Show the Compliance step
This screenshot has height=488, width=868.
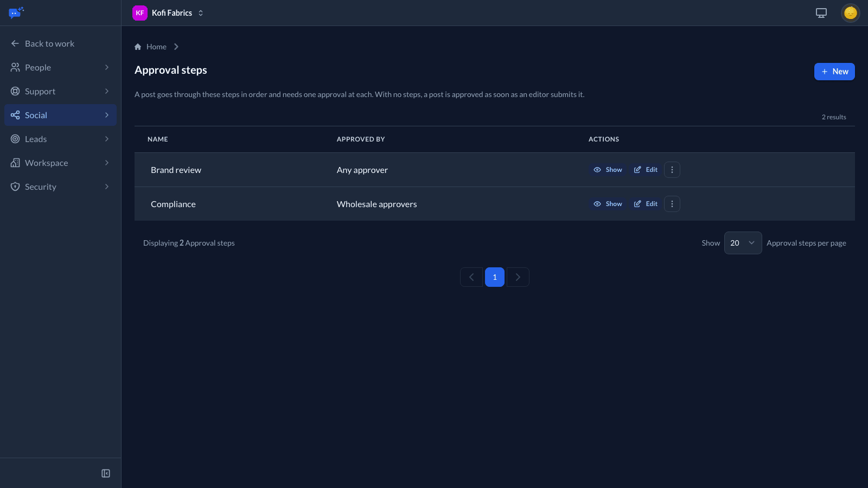tap(608, 204)
